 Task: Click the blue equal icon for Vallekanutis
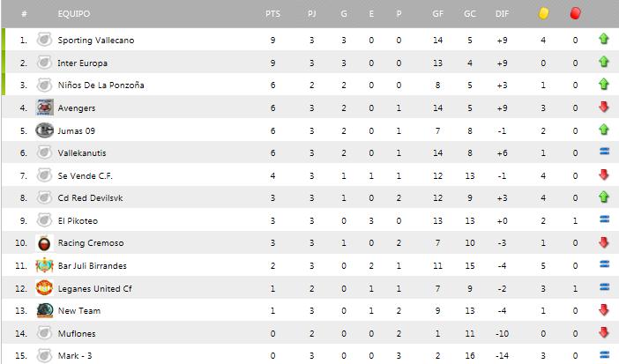coord(604,152)
